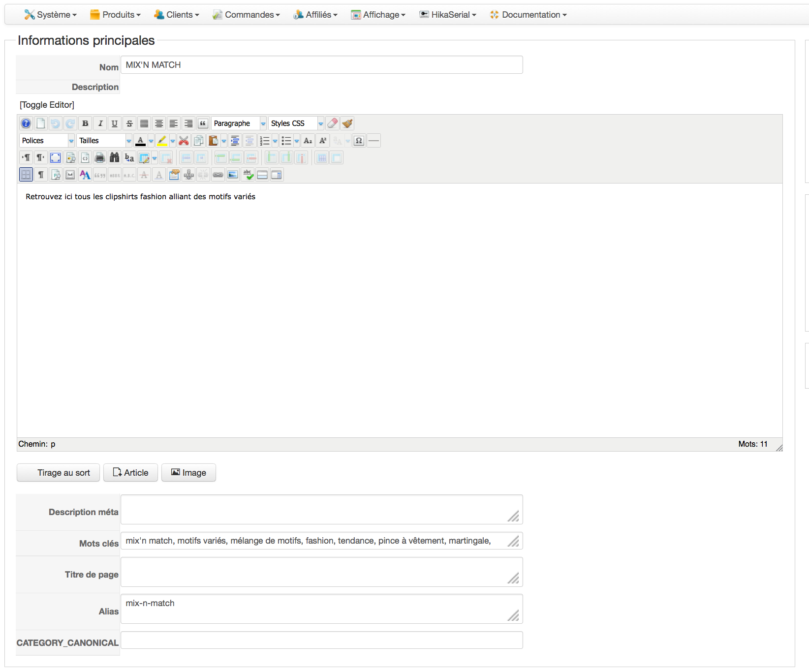Insert a bulleted list
809x672 pixels.
(x=286, y=141)
